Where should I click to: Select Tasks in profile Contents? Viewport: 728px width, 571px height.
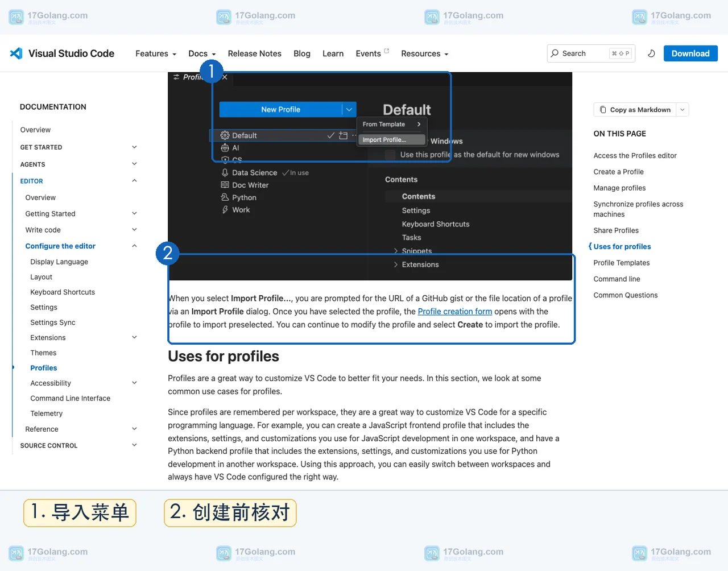coord(411,238)
